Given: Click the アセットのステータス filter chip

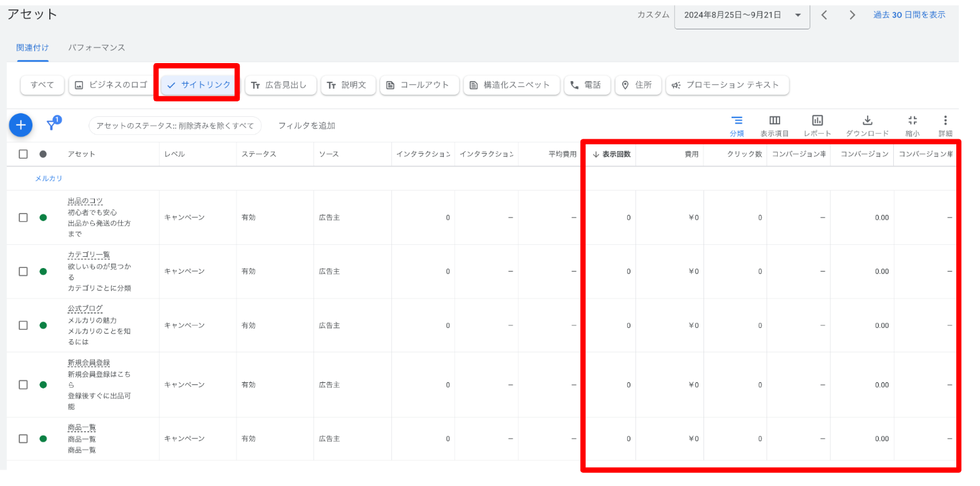Looking at the screenshot, I should [x=175, y=126].
